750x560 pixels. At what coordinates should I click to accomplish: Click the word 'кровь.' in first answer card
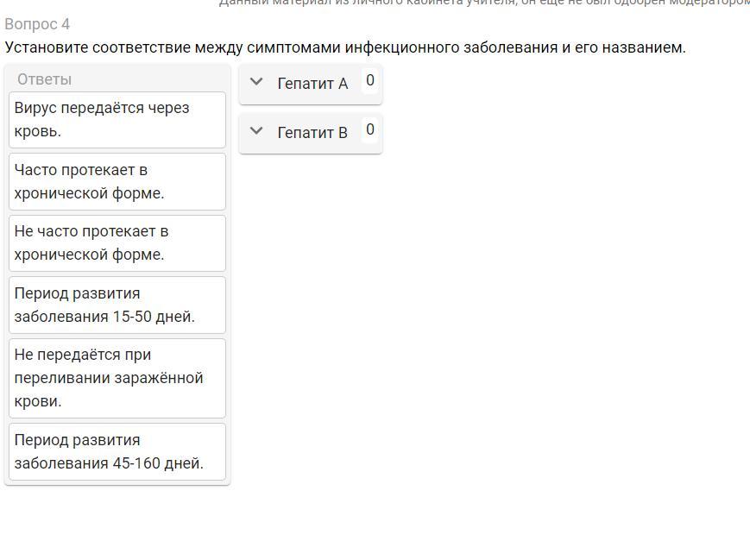[x=38, y=131]
